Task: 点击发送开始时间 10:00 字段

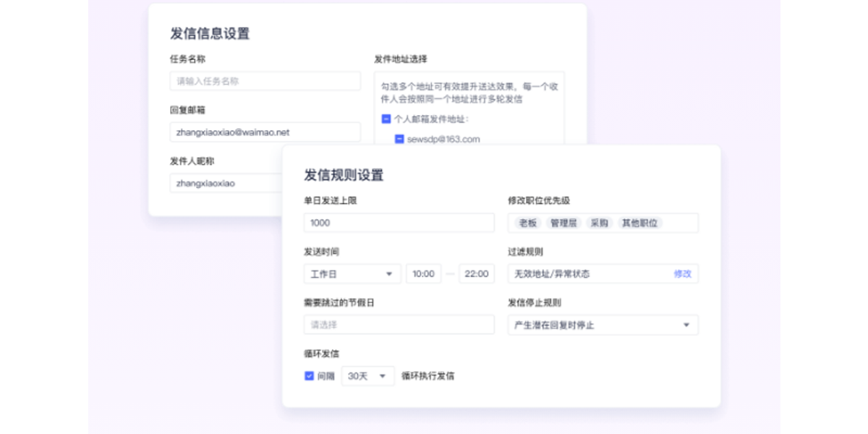Action: click(x=423, y=273)
